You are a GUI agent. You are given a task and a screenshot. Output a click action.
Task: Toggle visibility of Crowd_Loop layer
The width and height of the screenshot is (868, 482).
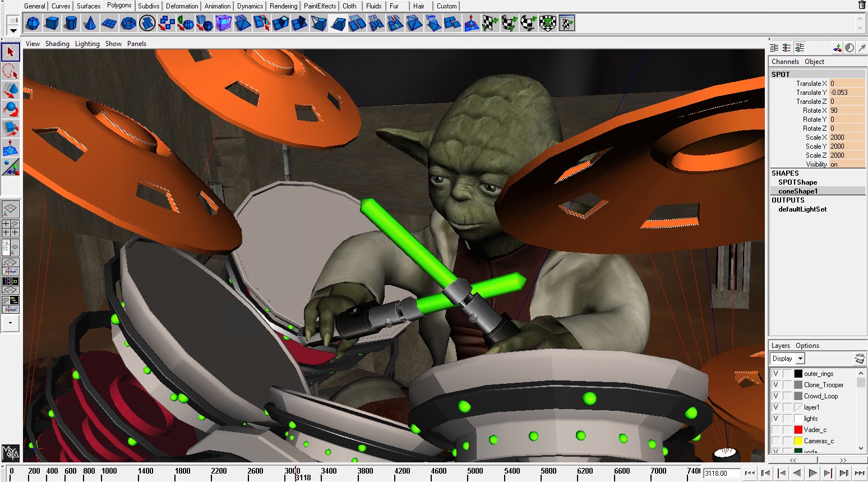pos(776,396)
